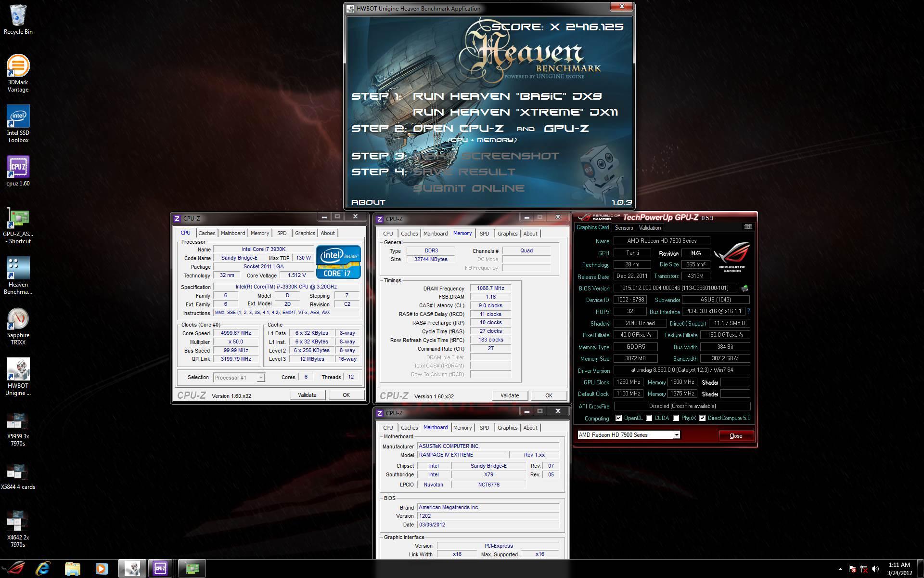Open the Action Center flag tray icon
This screenshot has width=924, height=578.
point(852,569)
